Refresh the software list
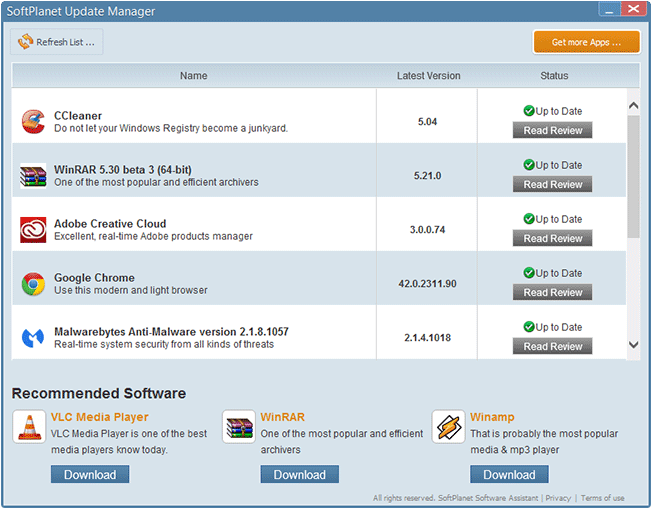Screen dimensions: 652x509 (57, 42)
